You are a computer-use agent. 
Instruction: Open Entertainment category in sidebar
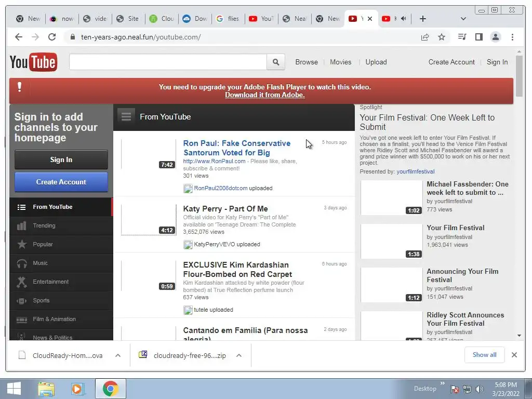coord(61,282)
